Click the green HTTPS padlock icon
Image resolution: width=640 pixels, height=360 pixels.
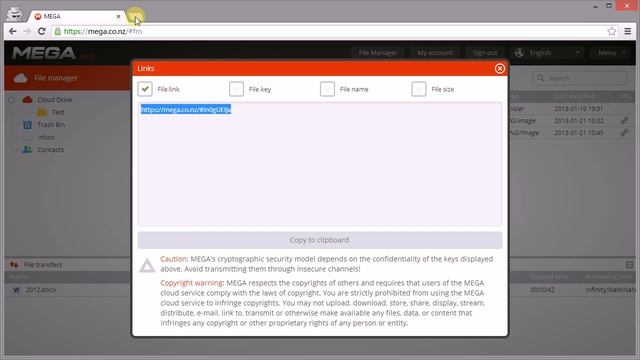58,31
